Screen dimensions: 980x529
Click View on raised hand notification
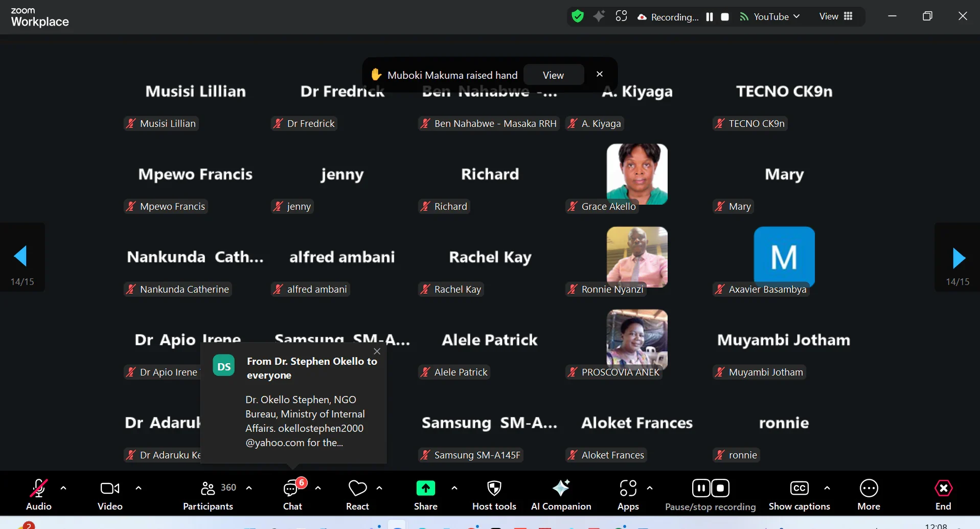553,75
